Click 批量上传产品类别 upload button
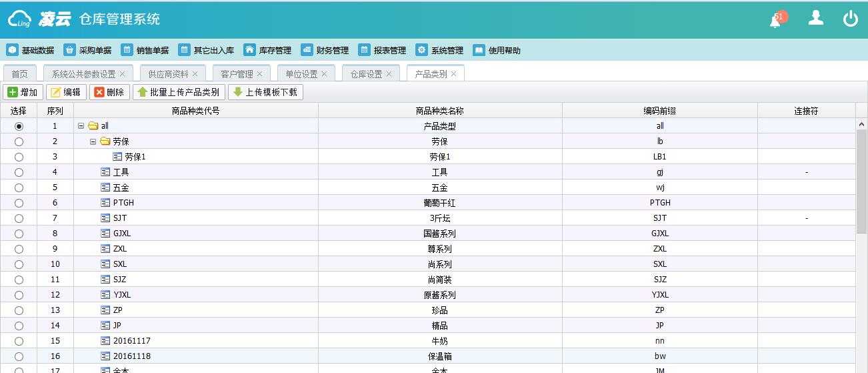Viewport: 868px width, 373px height. [x=179, y=92]
